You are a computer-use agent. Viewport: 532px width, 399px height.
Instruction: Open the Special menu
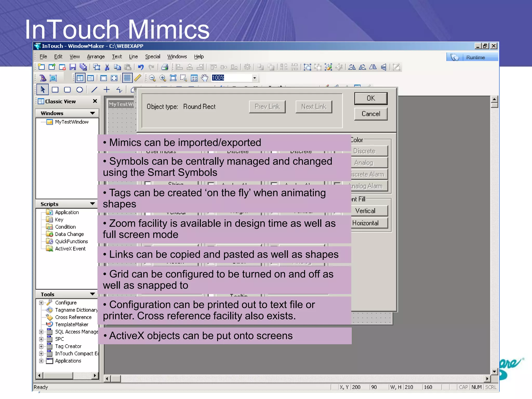(x=152, y=57)
